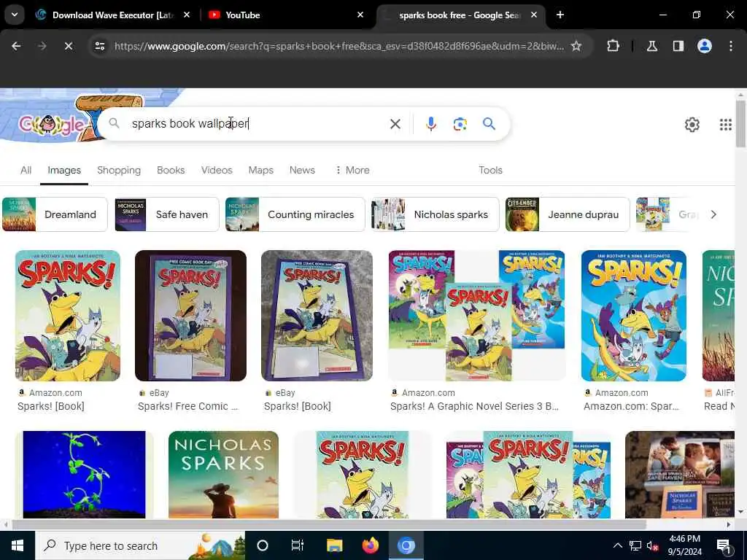Open a new browser tab
This screenshot has height=560, width=747.
tap(560, 15)
